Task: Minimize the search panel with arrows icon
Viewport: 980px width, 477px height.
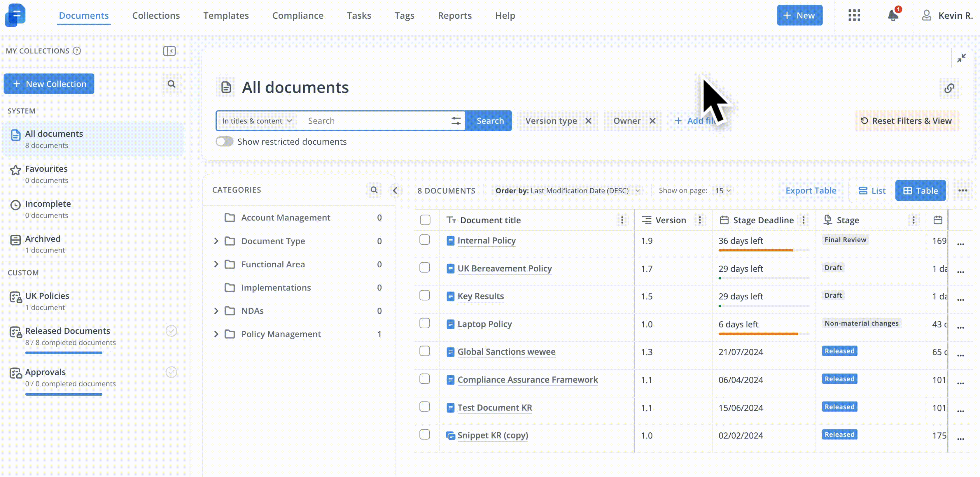Action: 961,58
